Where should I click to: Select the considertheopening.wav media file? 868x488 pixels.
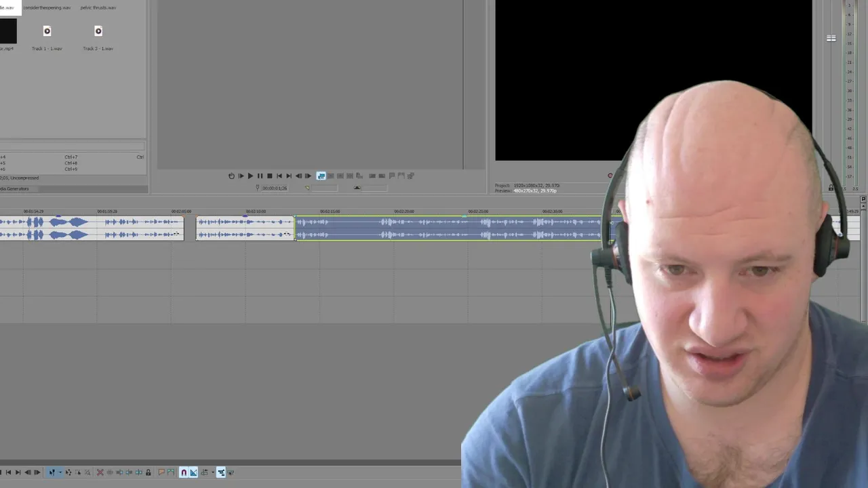click(47, 7)
